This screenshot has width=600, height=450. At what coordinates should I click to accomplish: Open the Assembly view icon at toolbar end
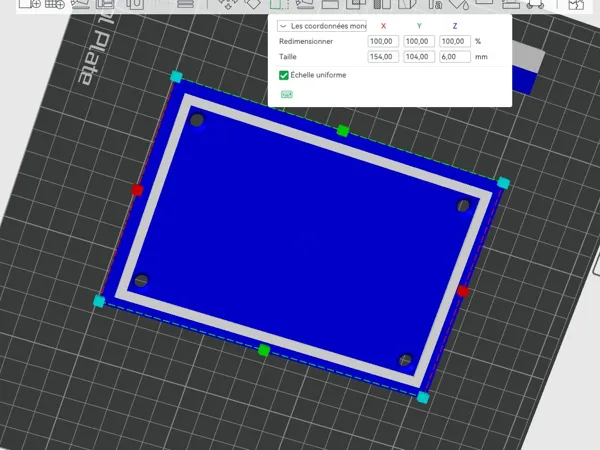click(576, 4)
